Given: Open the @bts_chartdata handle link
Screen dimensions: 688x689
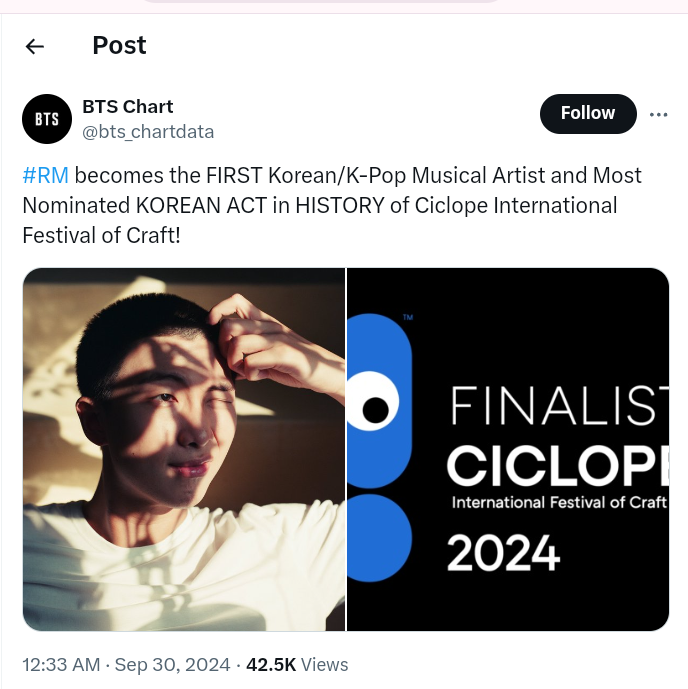Looking at the screenshot, I should click(147, 131).
